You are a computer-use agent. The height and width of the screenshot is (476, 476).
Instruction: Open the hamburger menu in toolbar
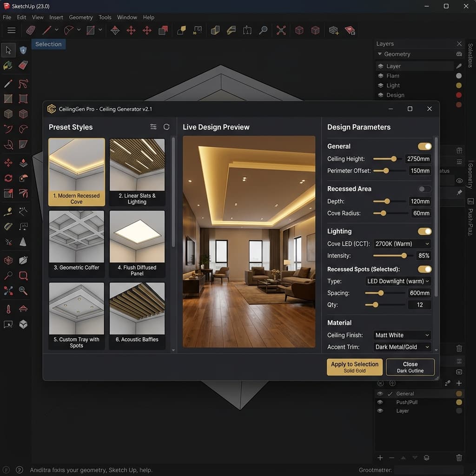pos(12,30)
